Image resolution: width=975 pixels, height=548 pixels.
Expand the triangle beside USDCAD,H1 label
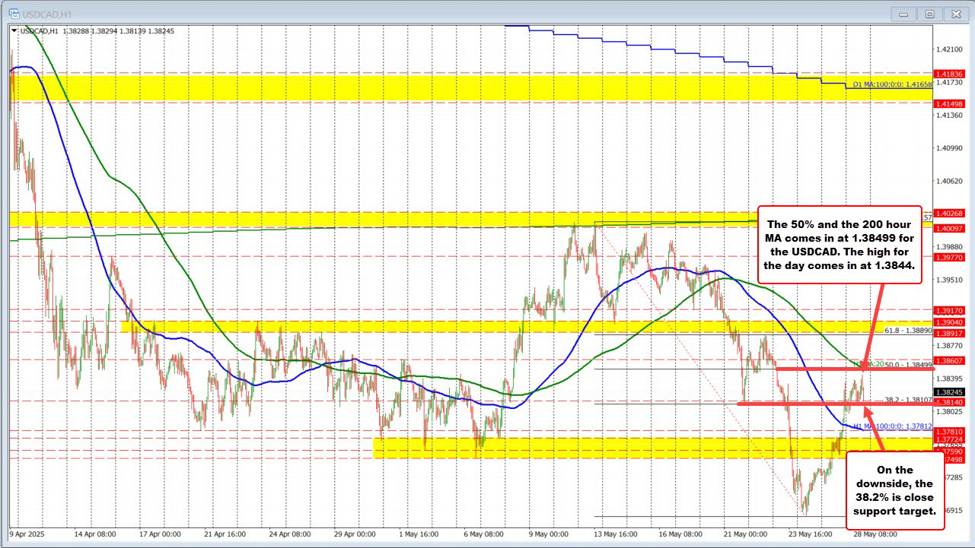(13, 31)
